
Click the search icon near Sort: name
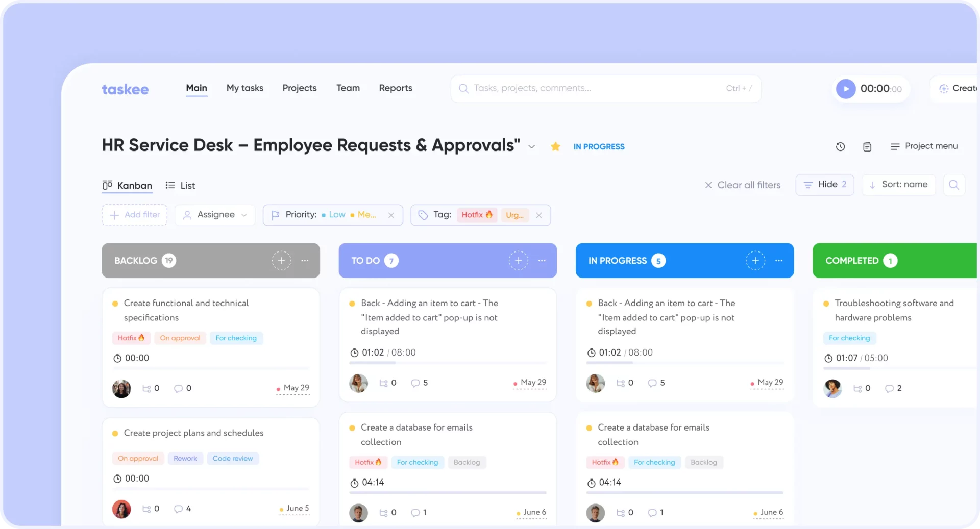click(x=954, y=185)
